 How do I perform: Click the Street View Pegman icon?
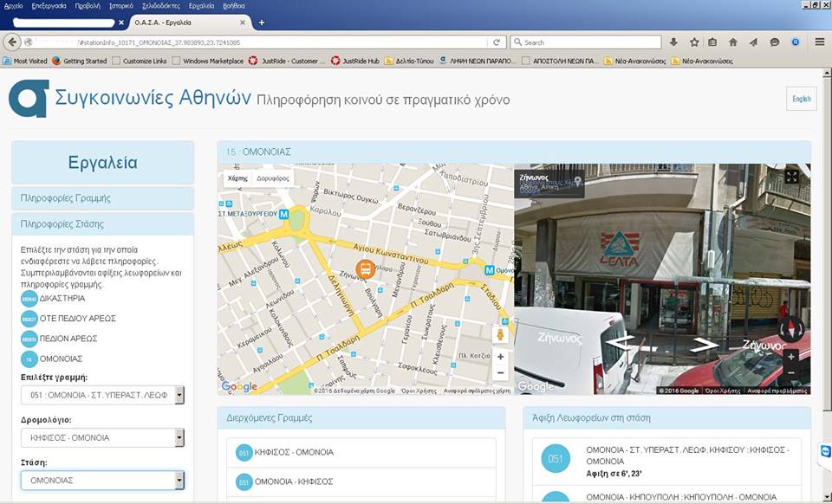click(x=500, y=334)
